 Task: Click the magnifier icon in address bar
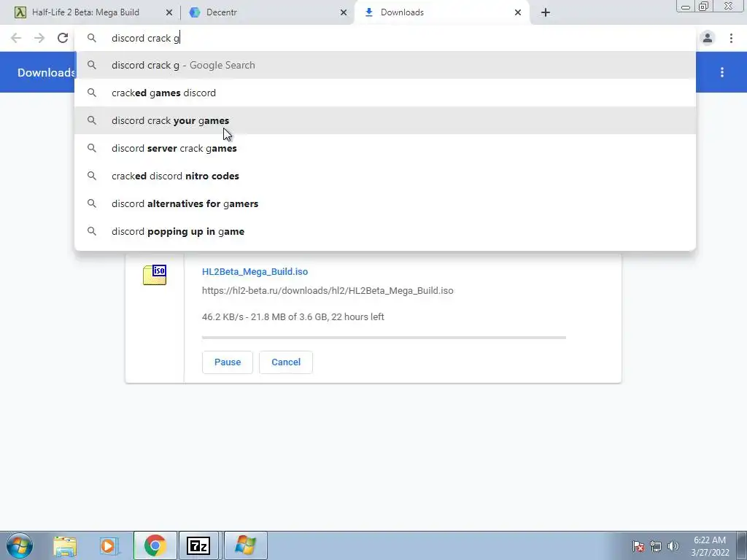[92, 38]
